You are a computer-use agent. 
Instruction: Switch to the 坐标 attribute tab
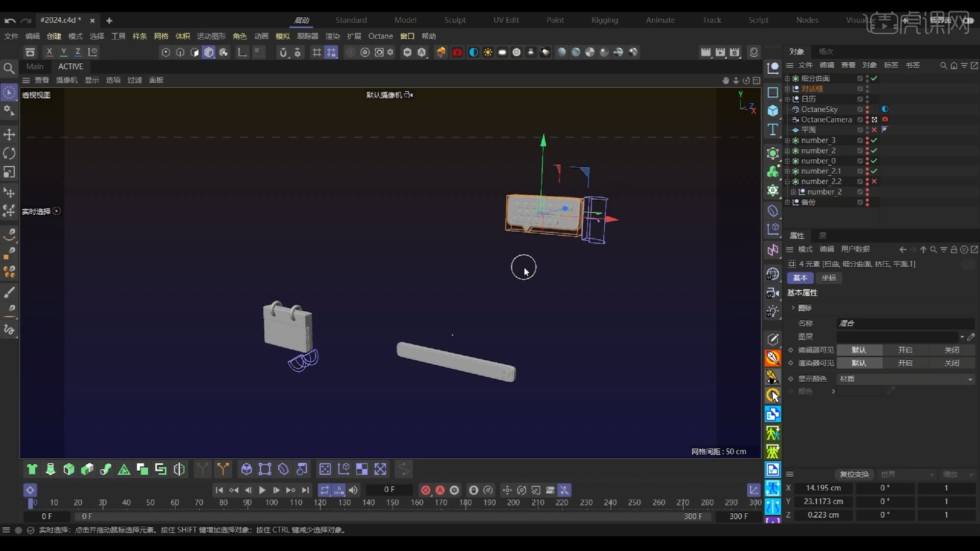[829, 278]
